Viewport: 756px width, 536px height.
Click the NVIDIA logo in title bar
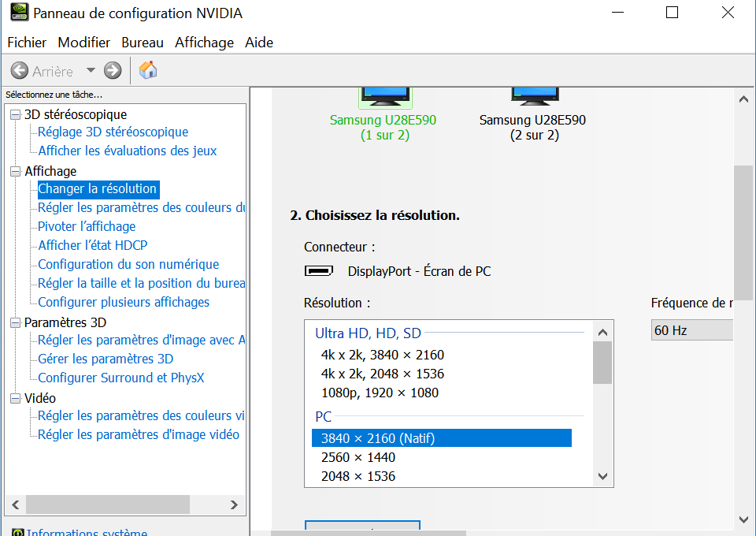[19, 13]
